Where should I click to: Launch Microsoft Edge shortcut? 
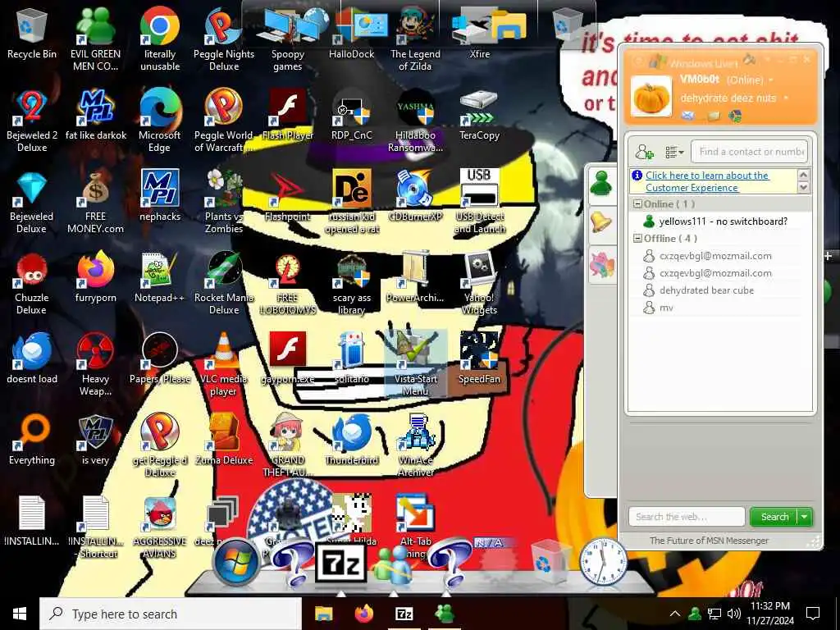[x=160, y=121]
